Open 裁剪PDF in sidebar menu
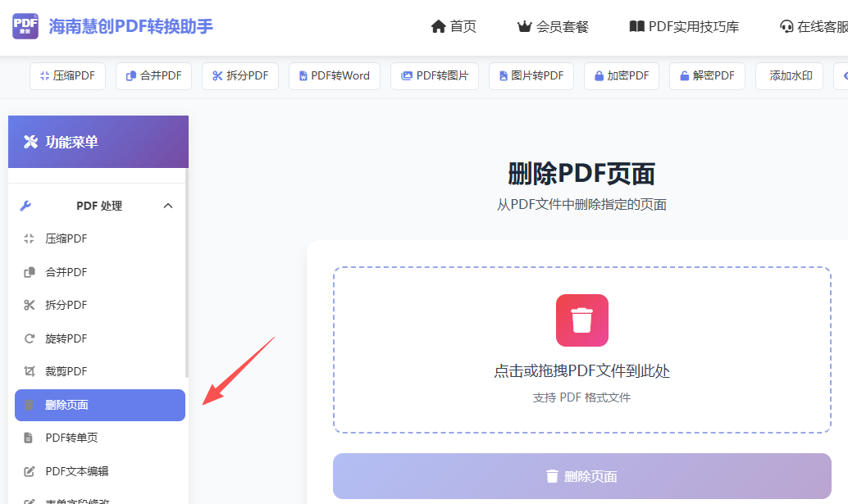Image resolution: width=848 pixels, height=504 pixels. coord(100,372)
